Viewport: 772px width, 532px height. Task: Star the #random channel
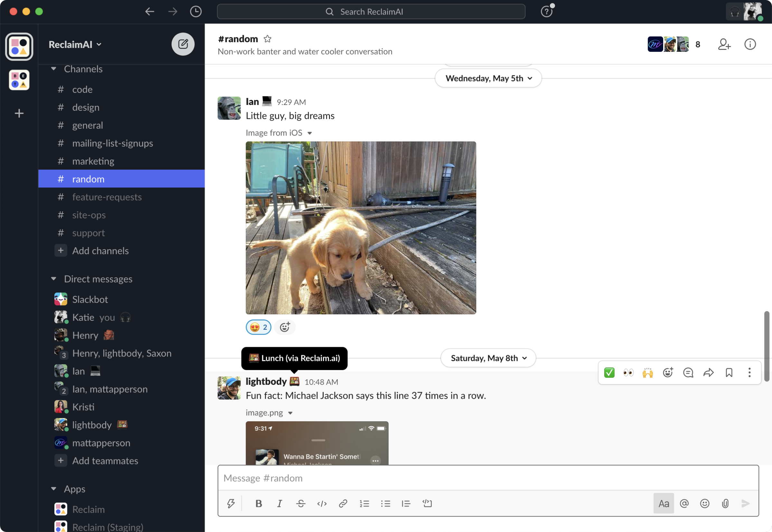[x=267, y=39]
